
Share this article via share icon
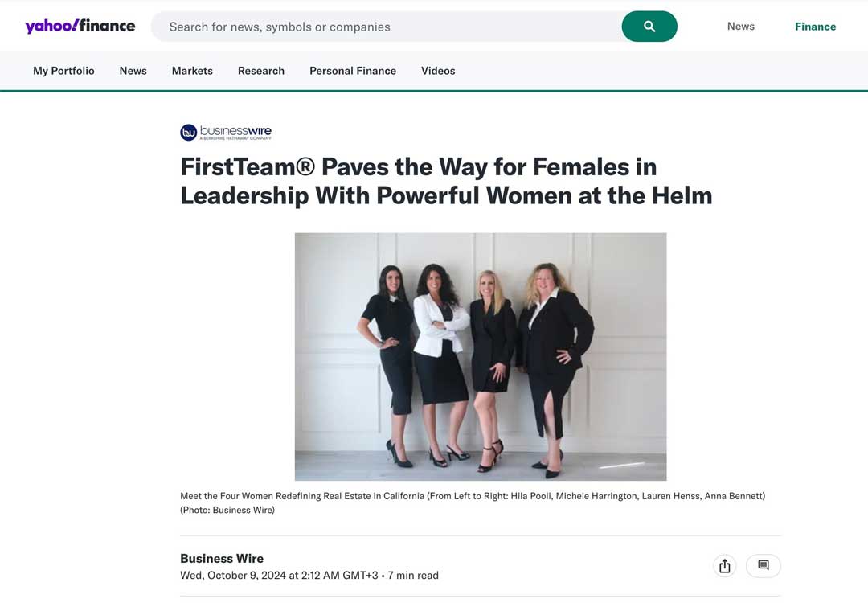724,566
